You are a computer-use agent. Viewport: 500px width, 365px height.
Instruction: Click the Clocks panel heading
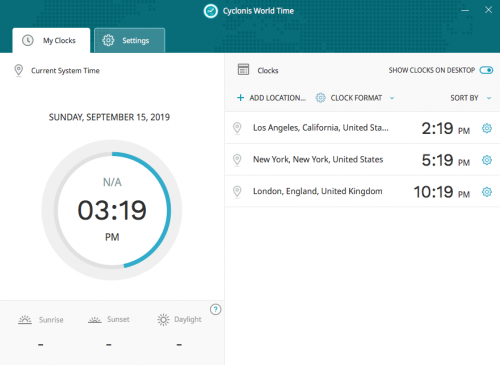click(268, 71)
